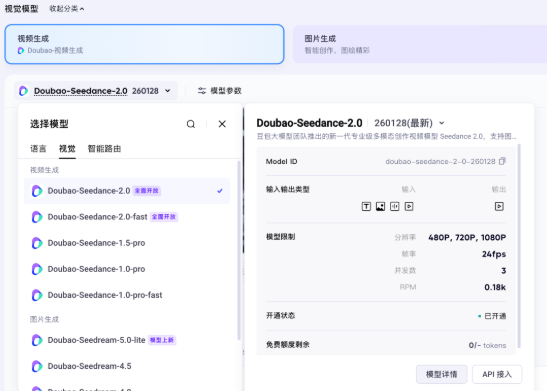Screen dimensions: 547x391
Task: Select Doubao-Seedance-2.0-fast model
Action: coord(127,217)
